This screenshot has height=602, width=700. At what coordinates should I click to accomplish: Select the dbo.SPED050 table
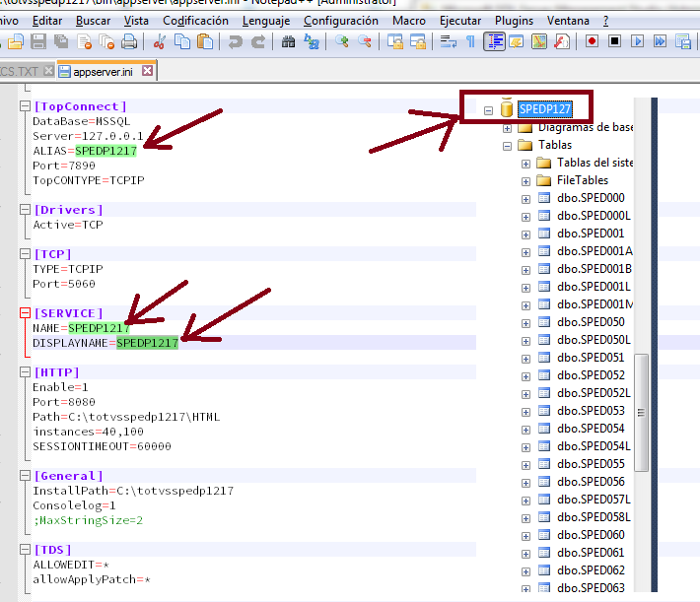pyautogui.click(x=591, y=322)
